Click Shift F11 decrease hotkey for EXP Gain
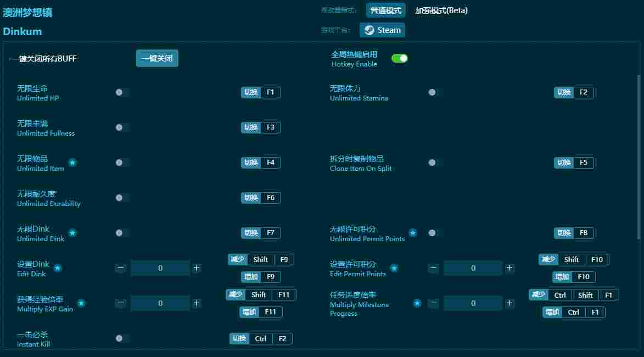 [x=261, y=294]
